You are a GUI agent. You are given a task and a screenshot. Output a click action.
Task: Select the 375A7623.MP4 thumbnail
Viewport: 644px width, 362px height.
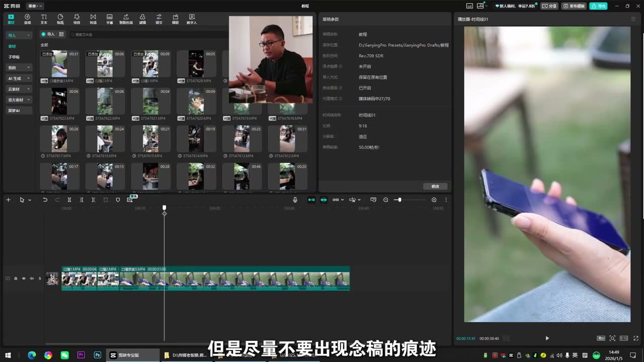pyautogui.click(x=59, y=101)
